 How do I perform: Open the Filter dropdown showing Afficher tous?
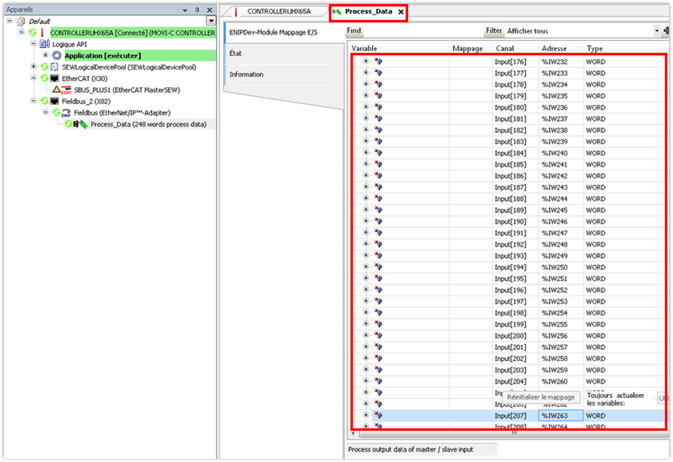tap(656, 31)
